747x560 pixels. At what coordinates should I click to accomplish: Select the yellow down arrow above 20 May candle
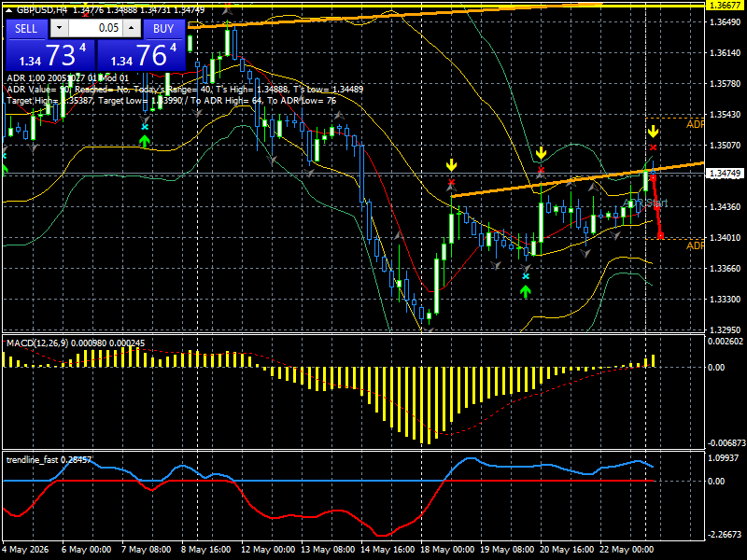click(x=541, y=153)
